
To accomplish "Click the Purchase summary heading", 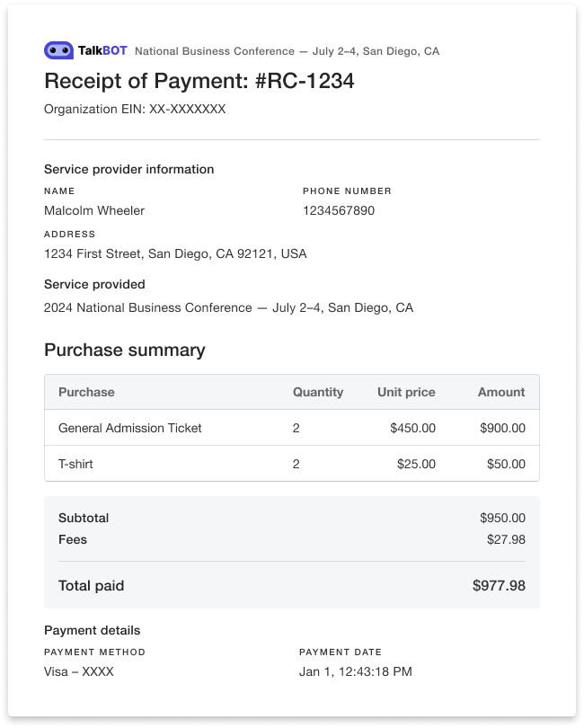I will pyautogui.click(x=124, y=350).
